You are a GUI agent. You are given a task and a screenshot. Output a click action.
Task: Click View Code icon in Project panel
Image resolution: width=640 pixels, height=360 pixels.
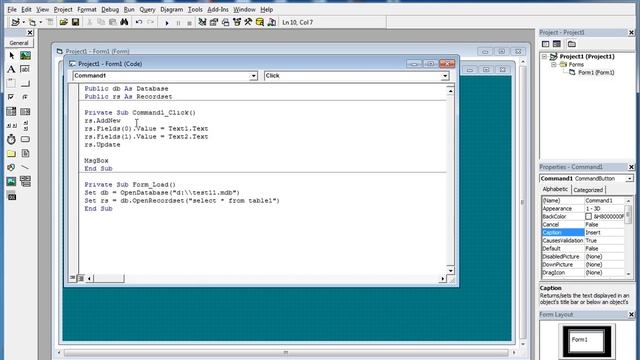[x=546, y=44]
